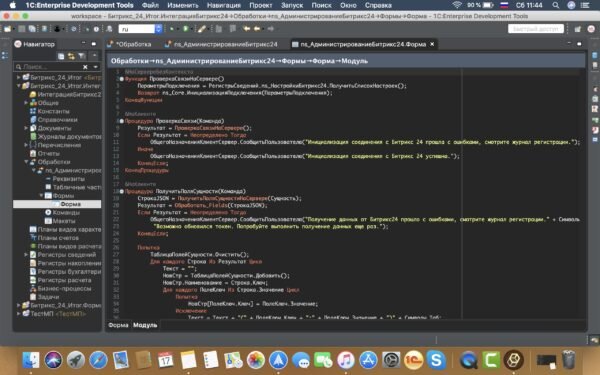Image resolution: width=600 pixels, height=375 pixels.
Task: Expand the Регистры сведений tree node
Action: pos(26,254)
